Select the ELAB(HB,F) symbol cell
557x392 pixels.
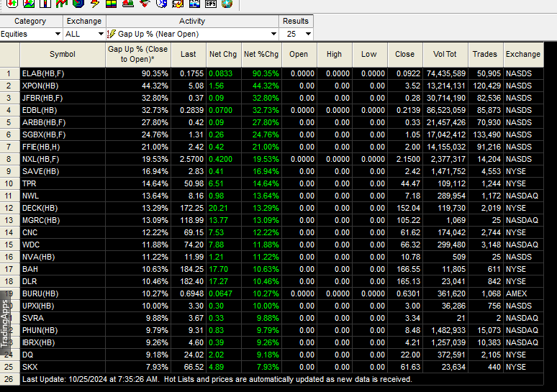[63, 73]
